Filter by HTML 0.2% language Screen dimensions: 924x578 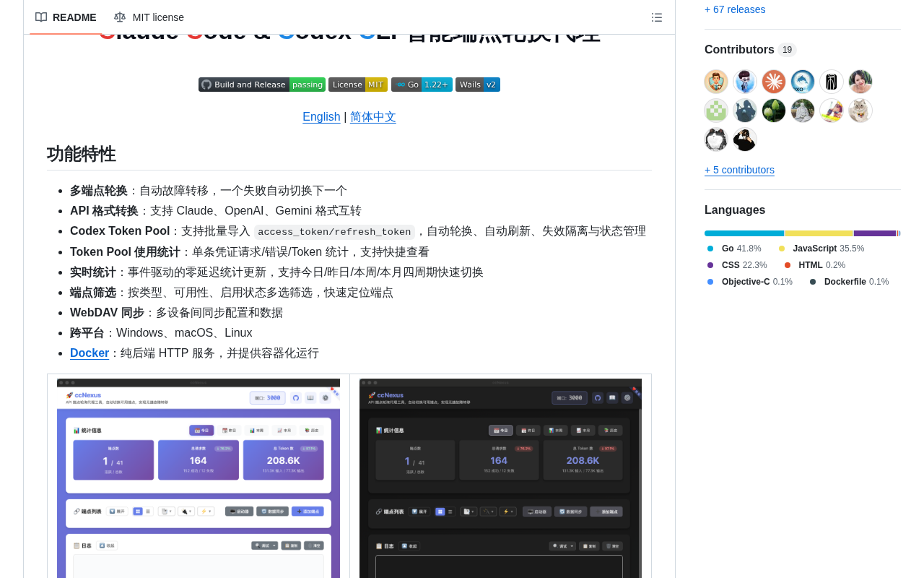click(814, 265)
